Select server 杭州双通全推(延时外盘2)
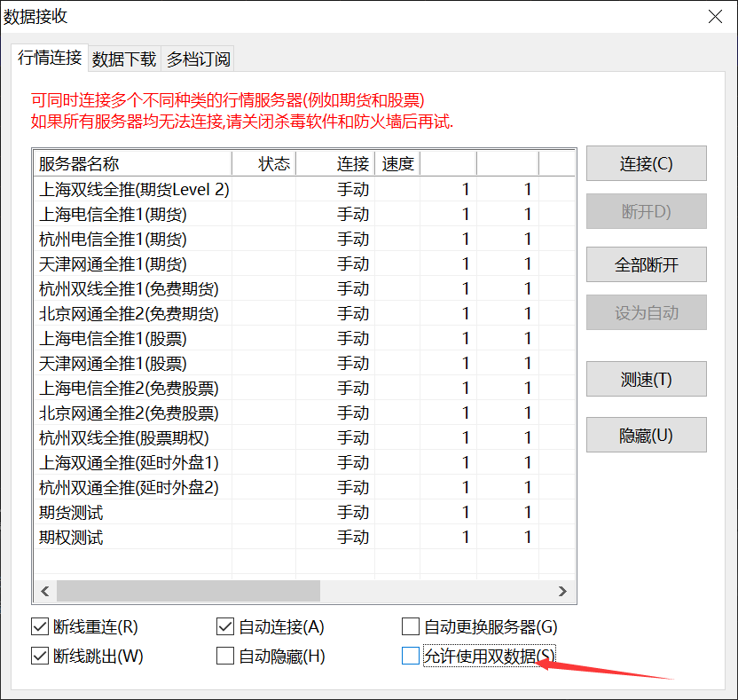The width and height of the screenshot is (738, 700). tap(304, 488)
